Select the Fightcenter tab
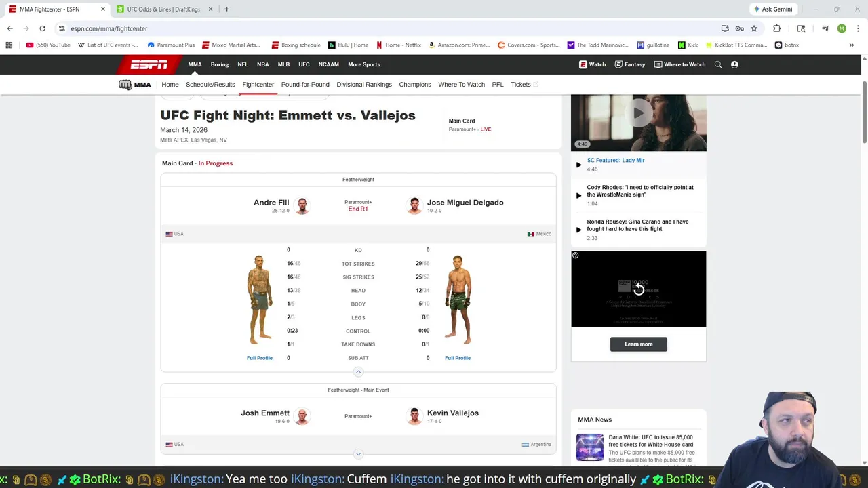The width and height of the screenshot is (868, 488). pyautogui.click(x=258, y=85)
